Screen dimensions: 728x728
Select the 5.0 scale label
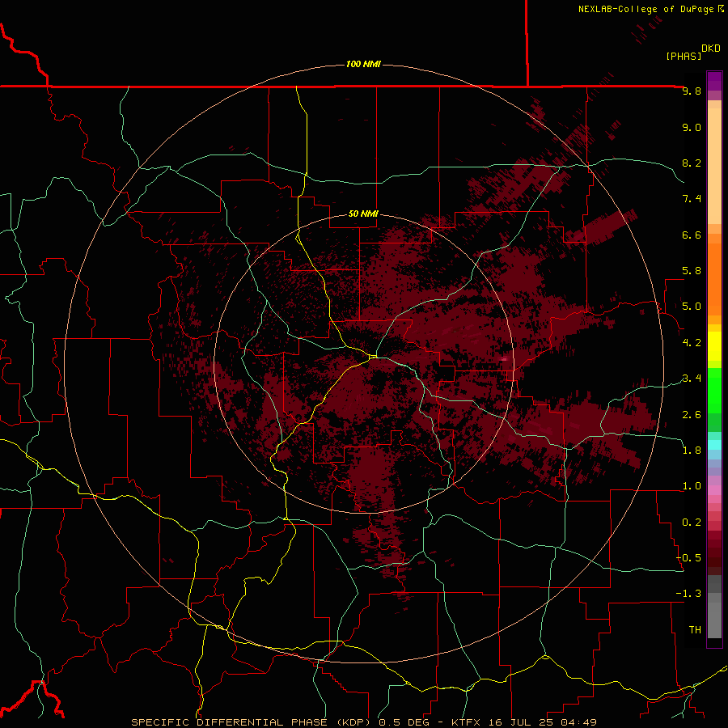[692, 307]
